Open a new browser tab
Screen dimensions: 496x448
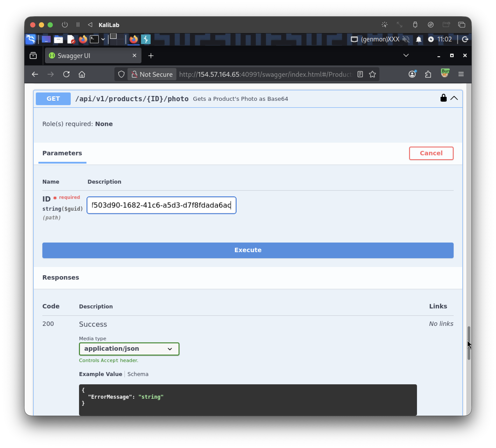point(151,56)
